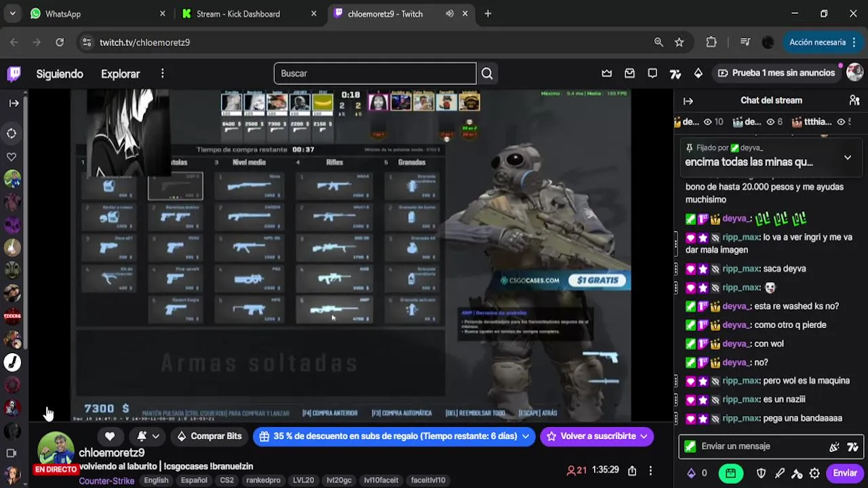Go to Siguiendo page
The width and height of the screenshot is (868, 488).
point(60,74)
